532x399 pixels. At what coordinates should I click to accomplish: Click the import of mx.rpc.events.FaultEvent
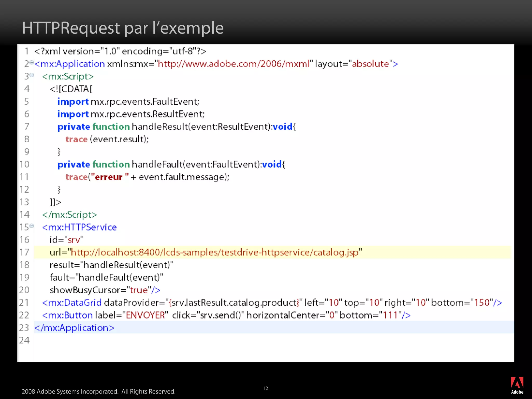[x=128, y=101]
